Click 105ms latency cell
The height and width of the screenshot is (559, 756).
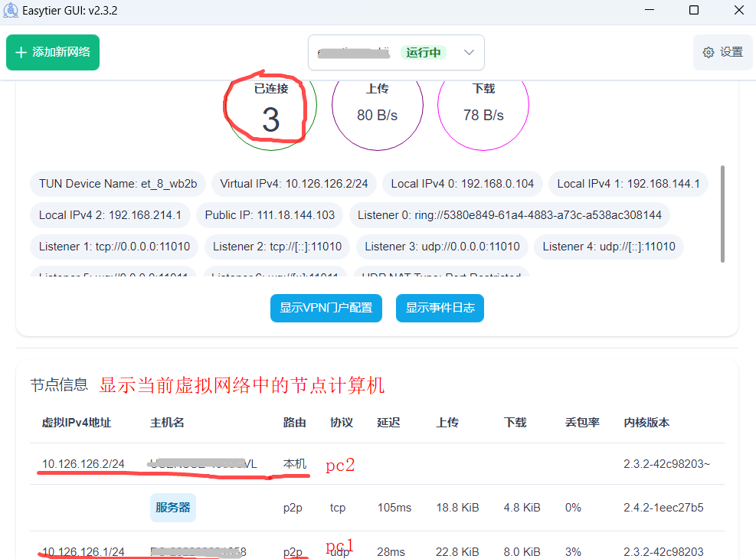coord(394,508)
